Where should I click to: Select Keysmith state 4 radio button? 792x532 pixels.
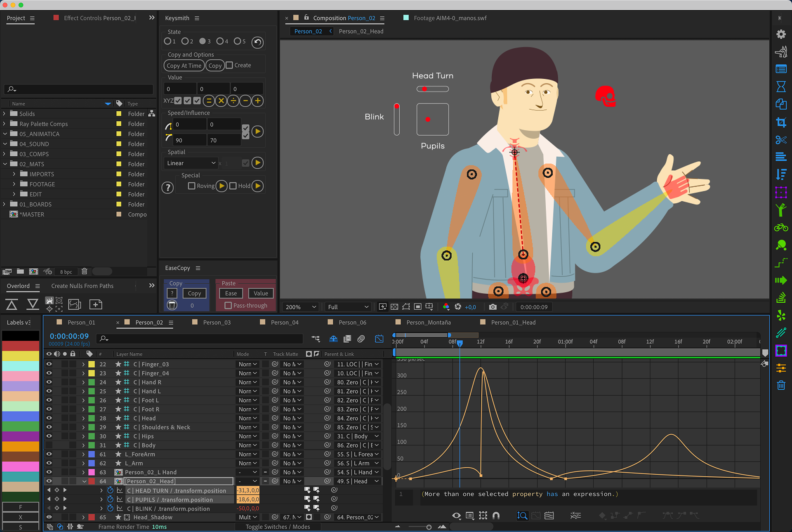pos(220,41)
